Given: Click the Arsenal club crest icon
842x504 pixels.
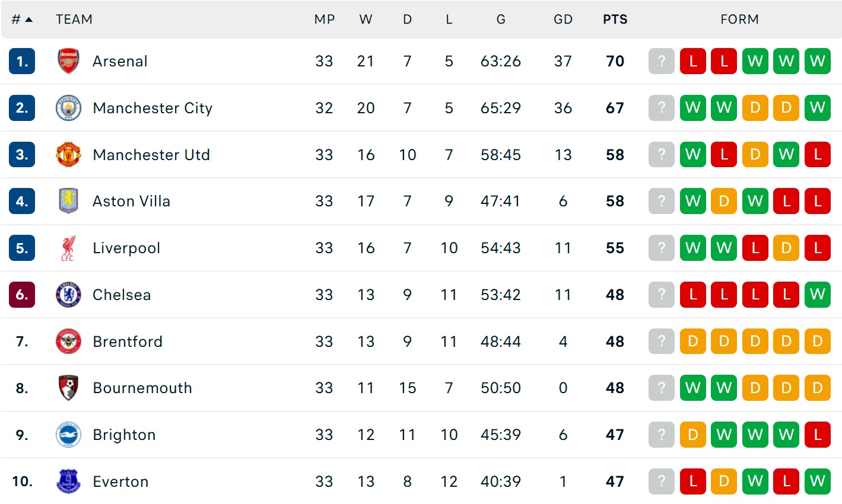Looking at the screenshot, I should (68, 61).
